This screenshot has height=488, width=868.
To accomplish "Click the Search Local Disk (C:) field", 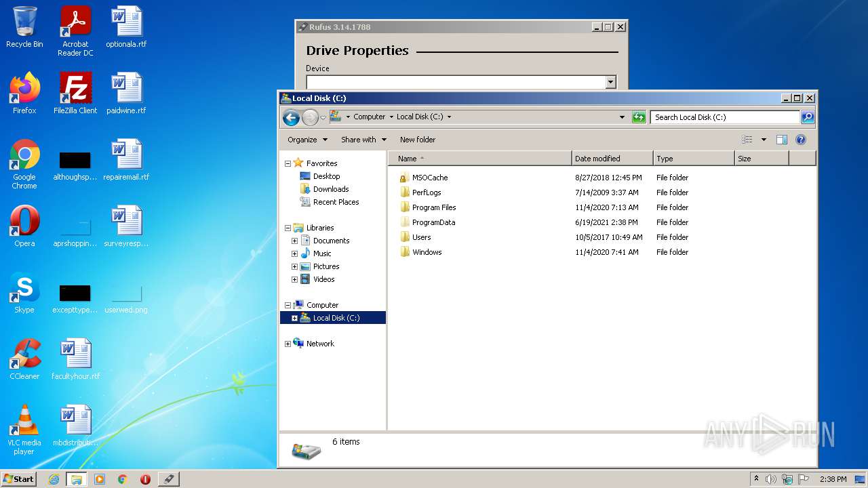I will click(x=725, y=117).
